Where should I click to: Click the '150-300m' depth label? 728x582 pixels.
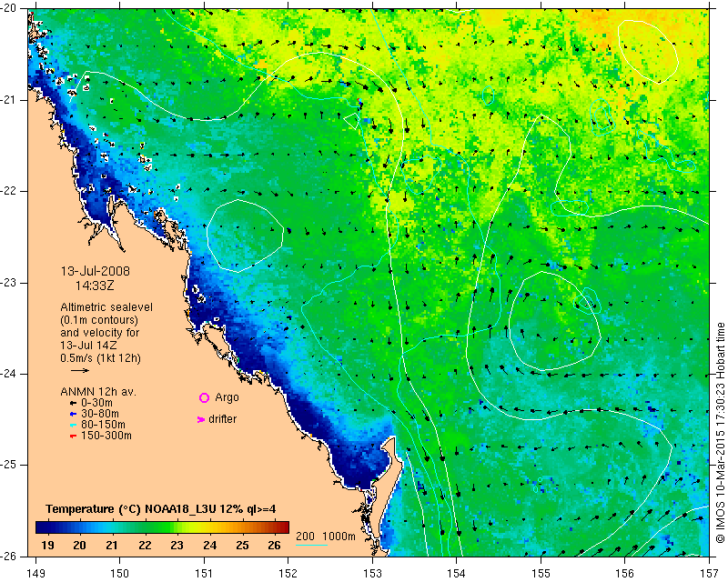pyautogui.click(x=106, y=436)
